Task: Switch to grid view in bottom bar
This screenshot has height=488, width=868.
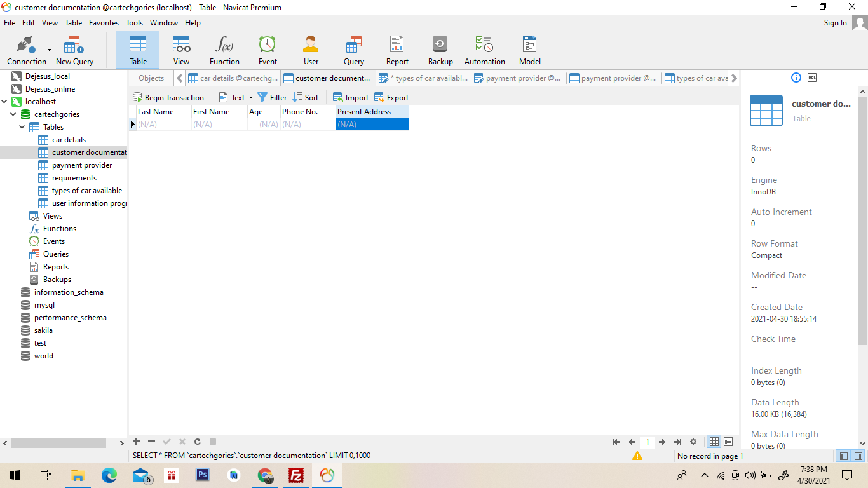Action: pos(714,442)
